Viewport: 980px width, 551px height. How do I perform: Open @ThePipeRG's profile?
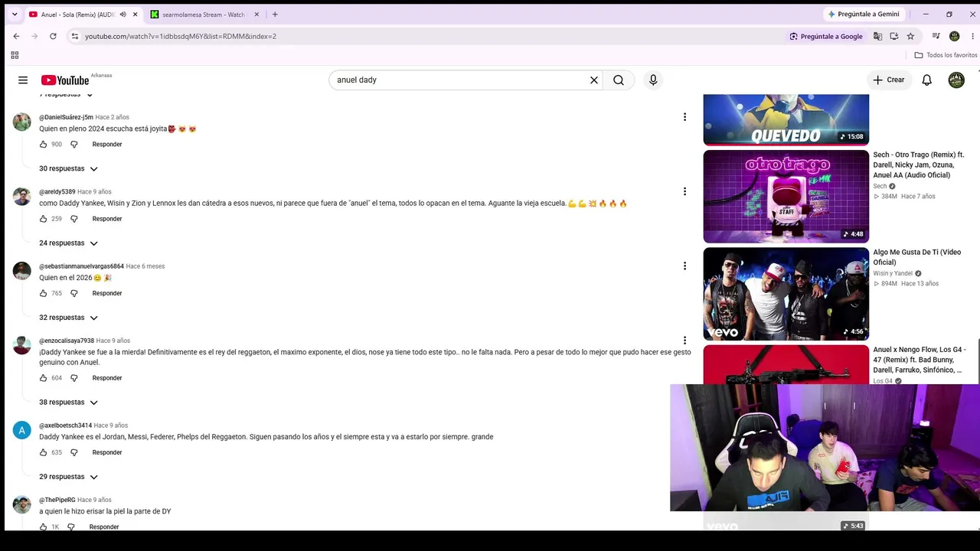click(x=57, y=500)
